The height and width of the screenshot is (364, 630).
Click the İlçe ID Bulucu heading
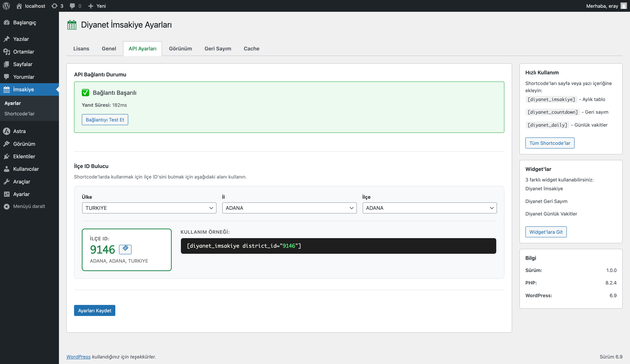tap(91, 166)
